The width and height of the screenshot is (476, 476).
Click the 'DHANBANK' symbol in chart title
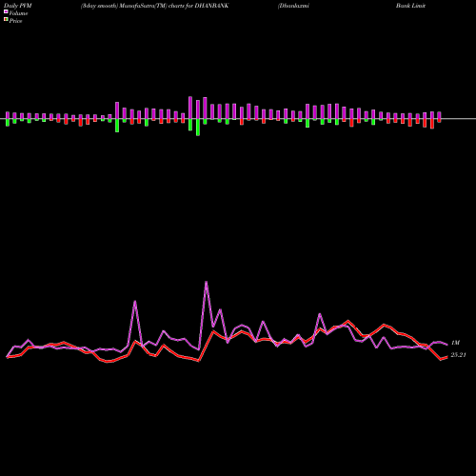pos(211,6)
